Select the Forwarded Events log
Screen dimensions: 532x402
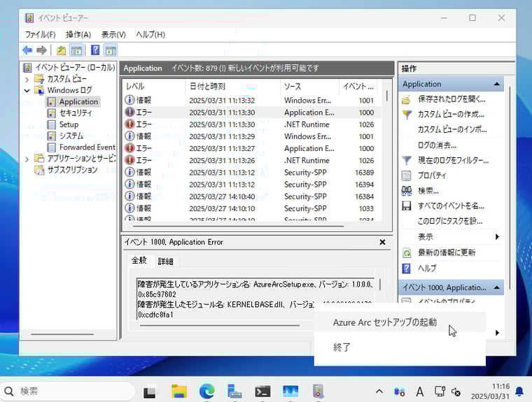pyautogui.click(x=81, y=147)
